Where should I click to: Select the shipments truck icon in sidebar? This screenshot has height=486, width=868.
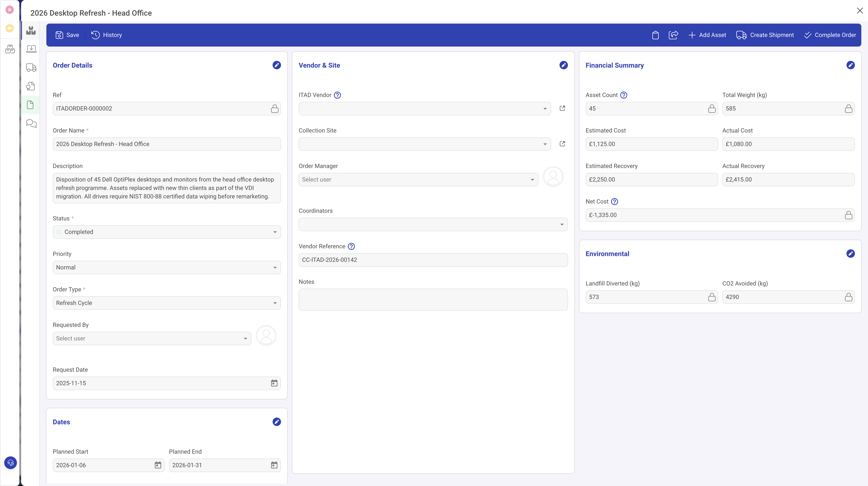point(31,67)
